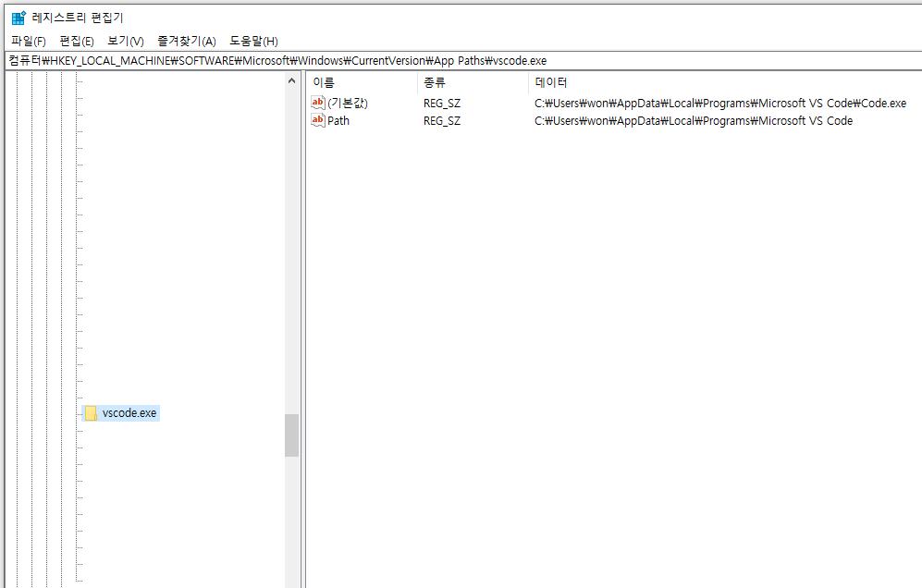
Task: Select the vscode.exe folder icon
Action: point(92,413)
